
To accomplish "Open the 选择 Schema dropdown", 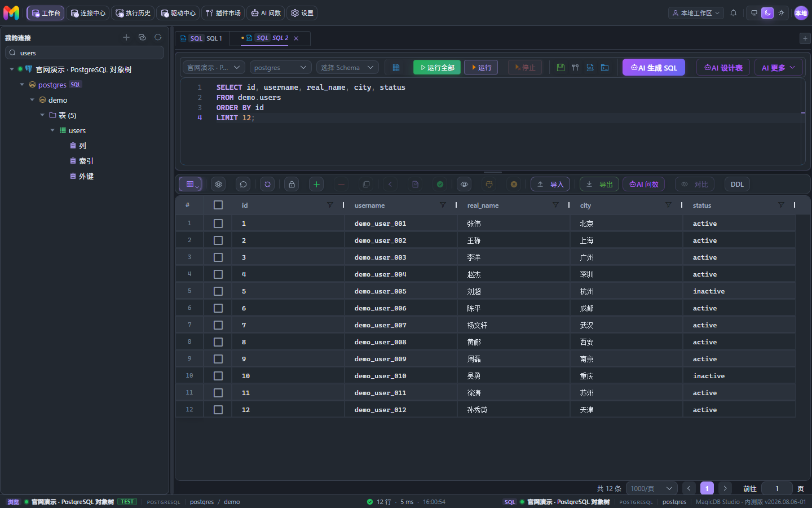I will click(x=347, y=68).
